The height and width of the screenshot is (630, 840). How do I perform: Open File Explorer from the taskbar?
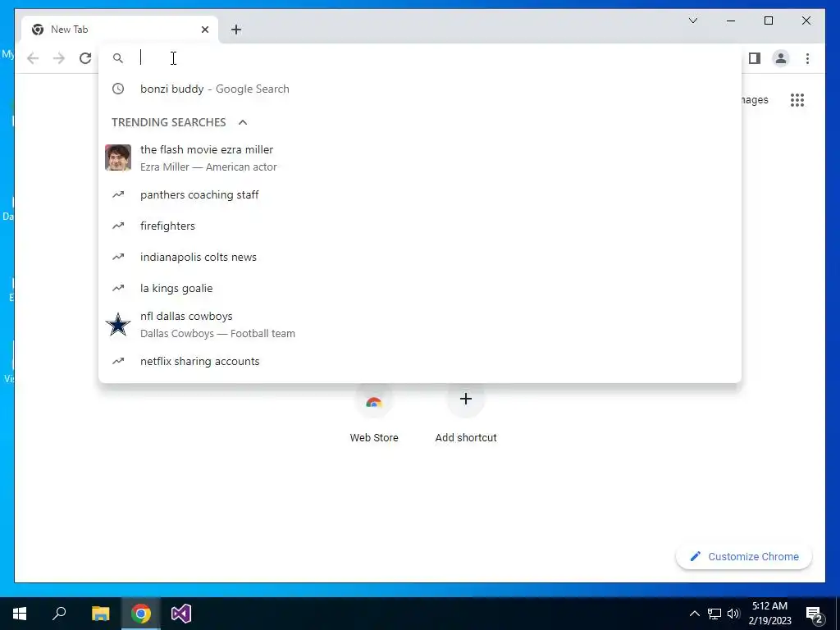(100, 614)
